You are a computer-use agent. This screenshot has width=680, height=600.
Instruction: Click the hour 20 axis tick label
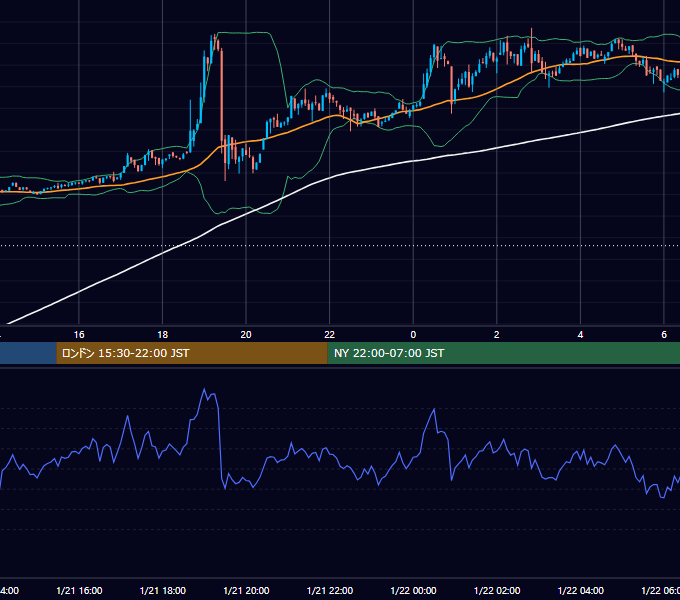246,335
